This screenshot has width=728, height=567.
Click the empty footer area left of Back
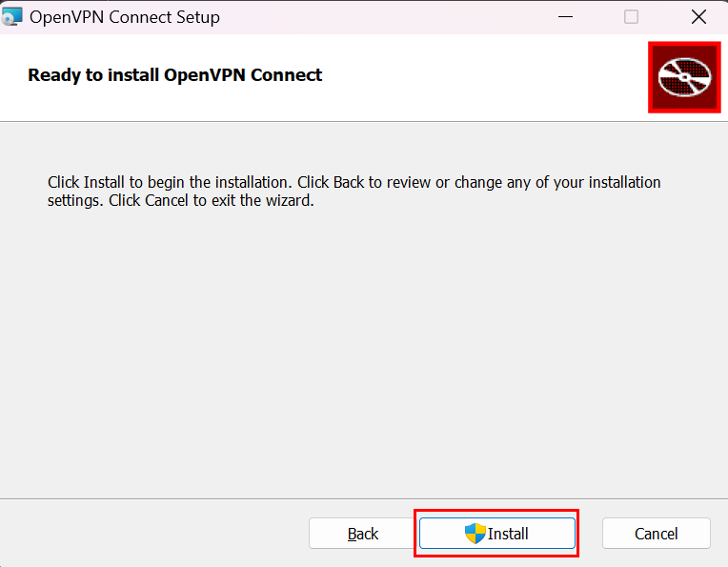point(152,534)
